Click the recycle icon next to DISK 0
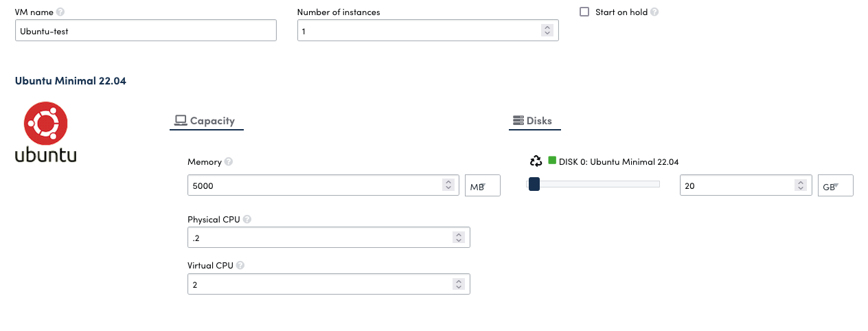Image resolution: width=868 pixels, height=331 pixels. click(x=536, y=161)
